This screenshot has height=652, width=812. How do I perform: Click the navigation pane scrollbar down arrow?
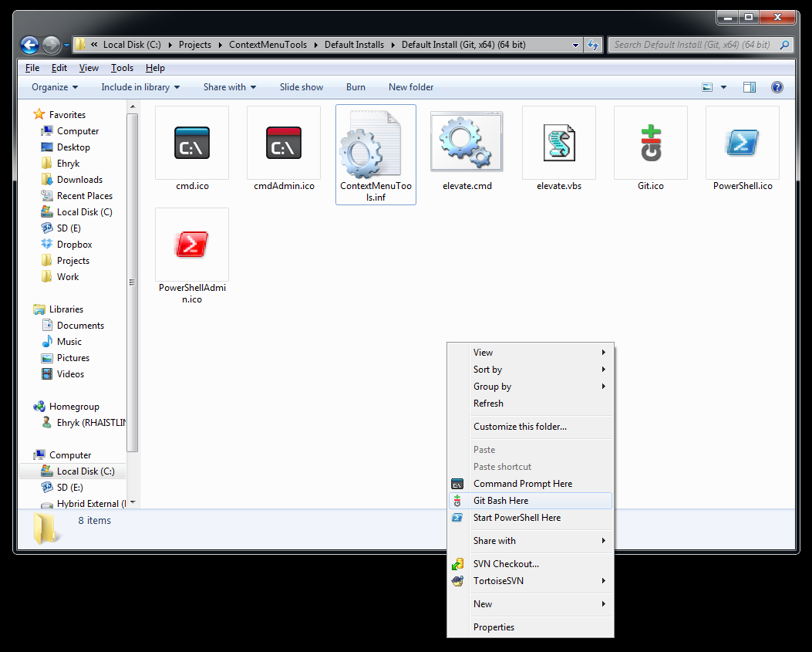(x=133, y=502)
